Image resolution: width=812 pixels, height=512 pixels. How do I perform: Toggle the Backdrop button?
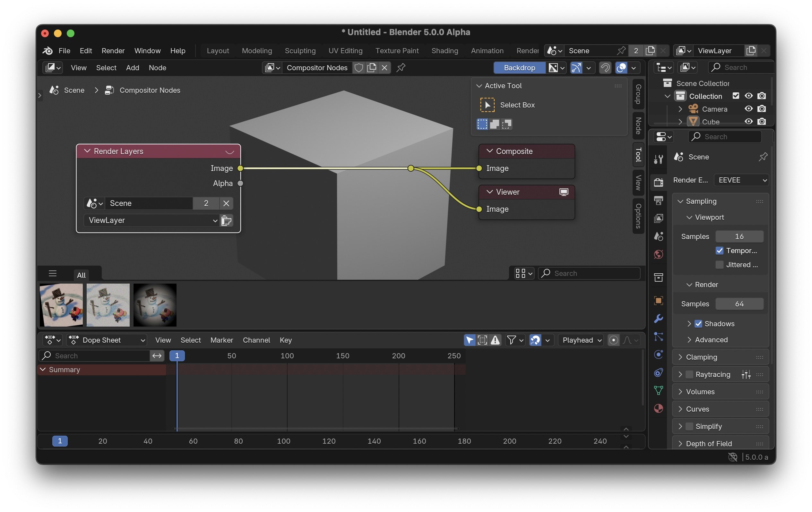coord(519,68)
